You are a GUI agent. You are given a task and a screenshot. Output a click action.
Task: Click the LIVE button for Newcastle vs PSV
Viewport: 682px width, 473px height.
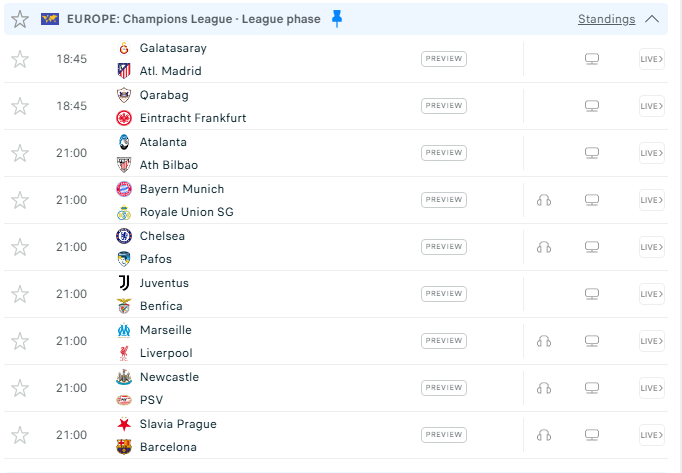pyautogui.click(x=651, y=388)
